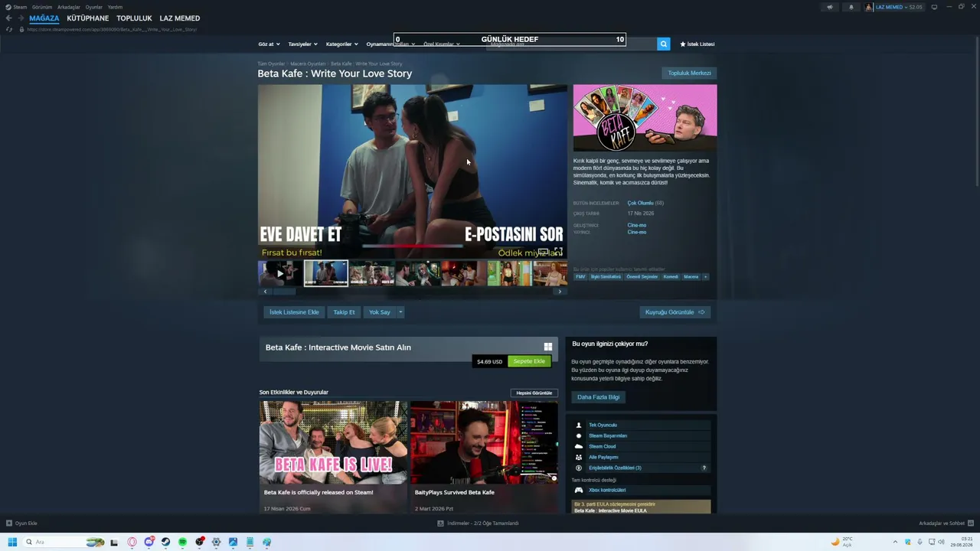Click the store search input field
Image resolution: width=980 pixels, height=551 pixels.
click(570, 44)
